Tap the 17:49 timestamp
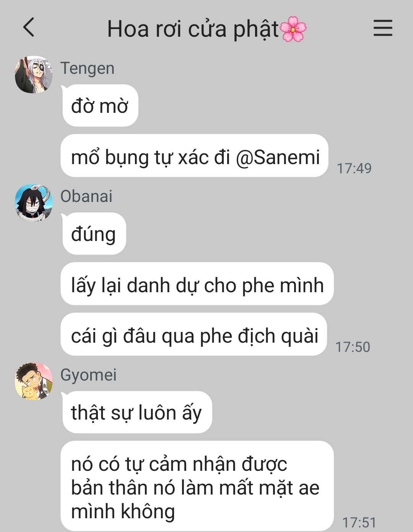This screenshot has width=413, height=532. (354, 168)
